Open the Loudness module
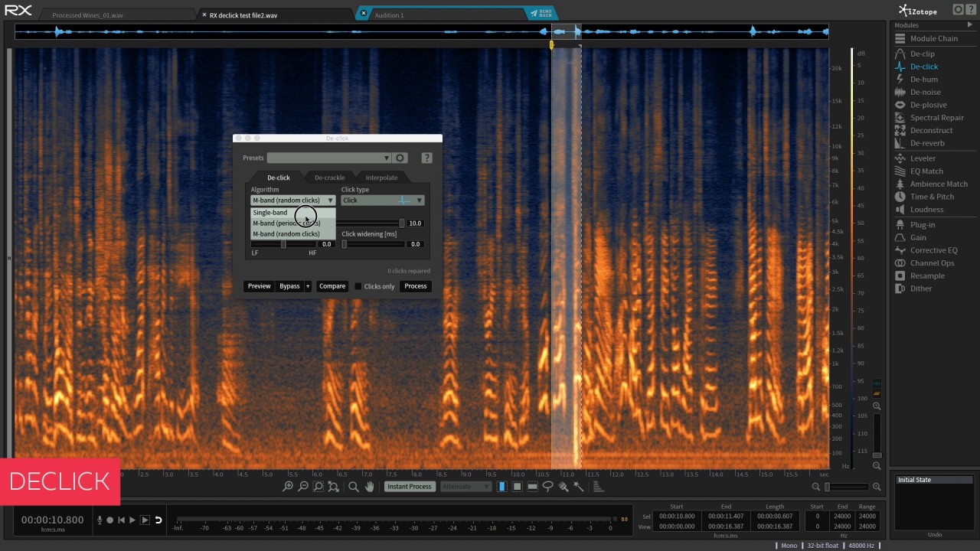 tap(926, 210)
